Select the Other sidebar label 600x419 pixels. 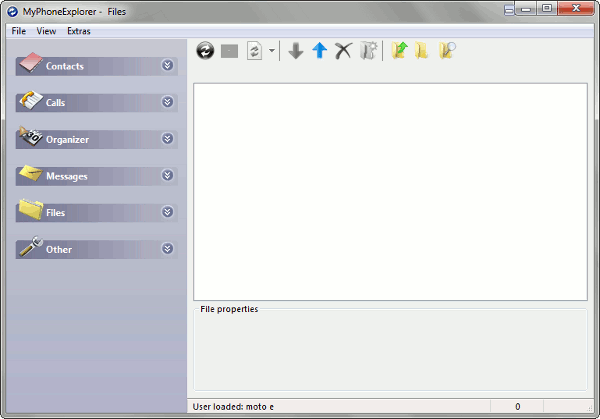click(x=59, y=249)
